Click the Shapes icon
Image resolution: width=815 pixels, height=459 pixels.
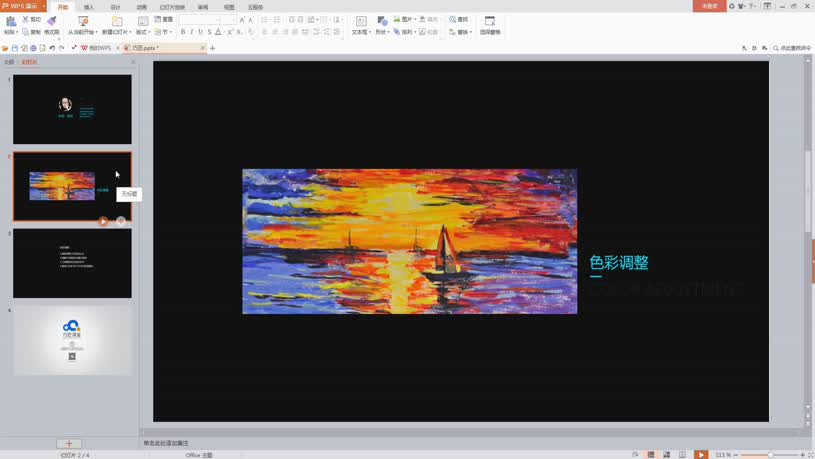pyautogui.click(x=382, y=21)
